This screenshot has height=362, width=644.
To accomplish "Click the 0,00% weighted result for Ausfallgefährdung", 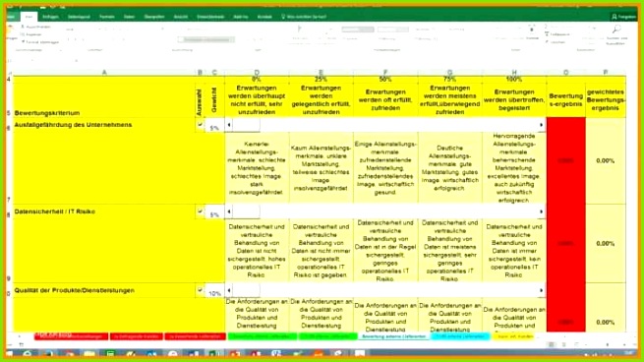I will pos(606,160).
